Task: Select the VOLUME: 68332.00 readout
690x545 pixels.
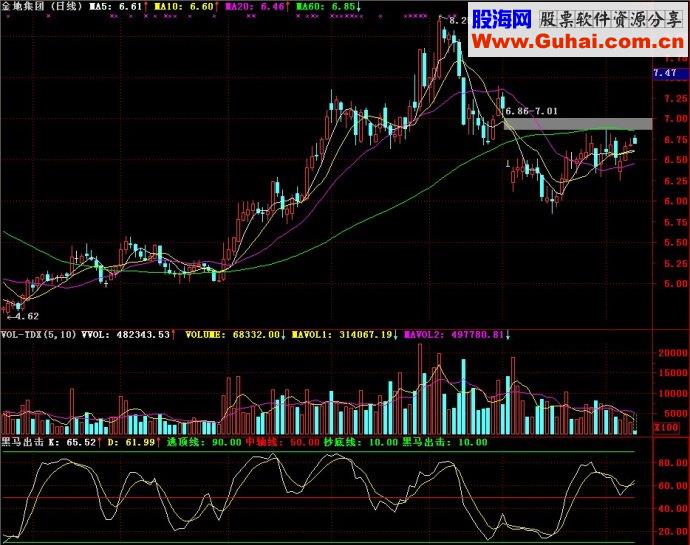Action: pos(235,335)
